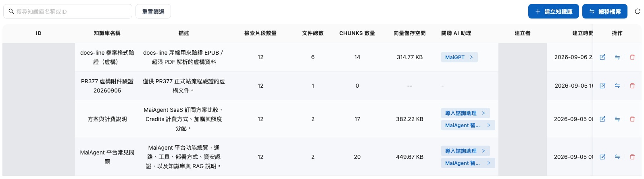This screenshot has width=644, height=179.
Task: Click the 建立者 column header
Action: click(x=523, y=33)
